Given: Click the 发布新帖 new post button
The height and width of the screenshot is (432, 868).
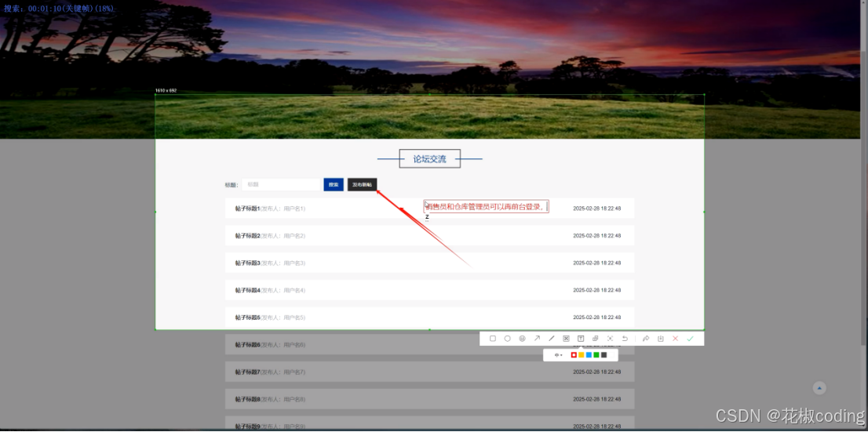Looking at the screenshot, I should (x=362, y=185).
